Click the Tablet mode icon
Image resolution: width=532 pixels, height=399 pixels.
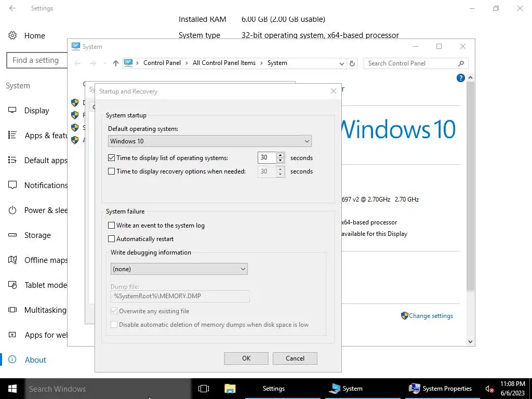click(12, 285)
